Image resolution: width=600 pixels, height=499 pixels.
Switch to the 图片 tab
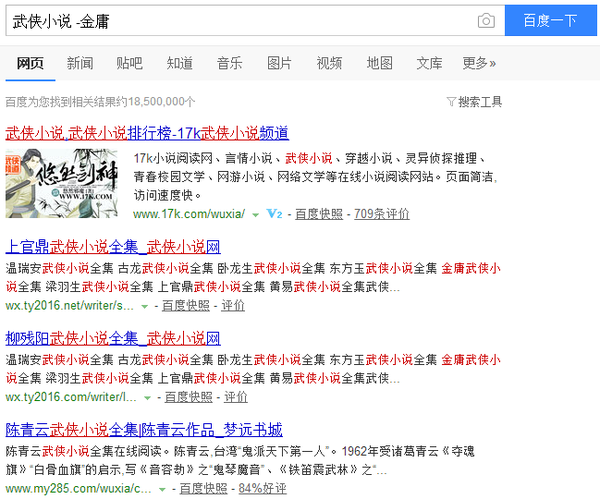[279, 63]
